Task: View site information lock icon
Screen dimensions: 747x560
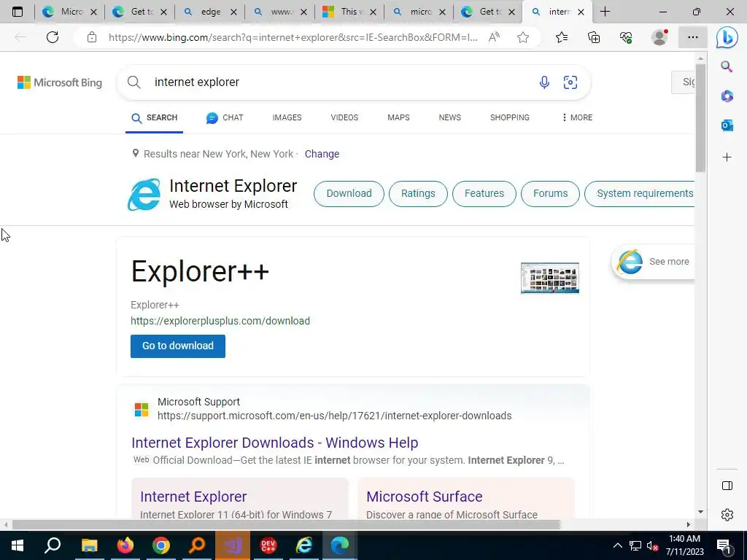Action: 91,37
